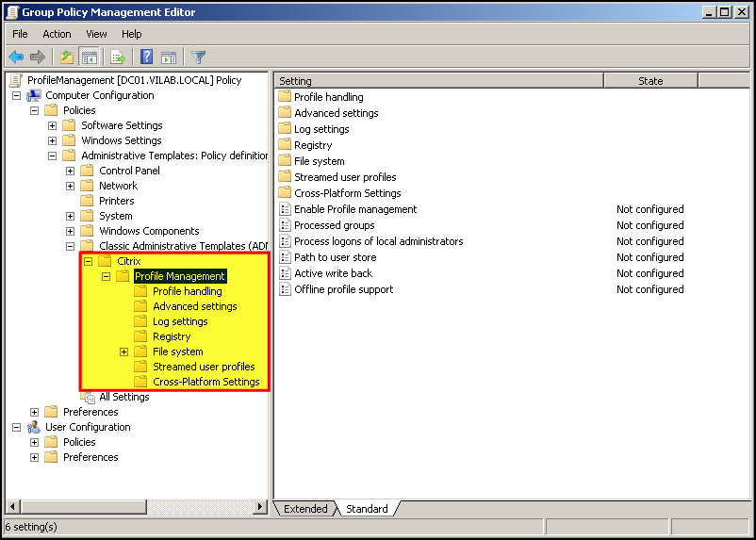756x540 pixels.
Task: Sort by the Setting column header
Action: 438,80
